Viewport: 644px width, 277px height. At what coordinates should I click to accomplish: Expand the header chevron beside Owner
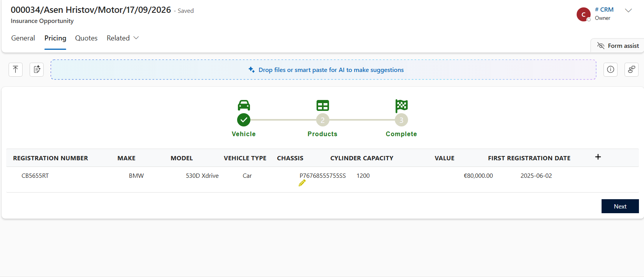628,11
